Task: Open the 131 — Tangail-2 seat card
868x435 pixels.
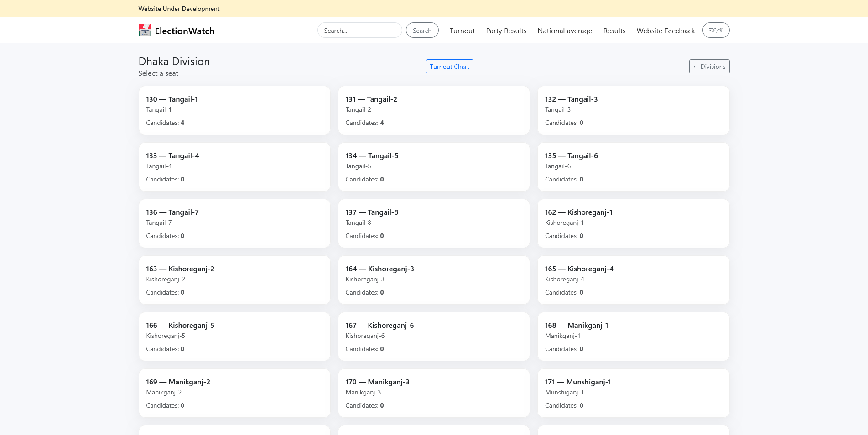Action: (433, 110)
